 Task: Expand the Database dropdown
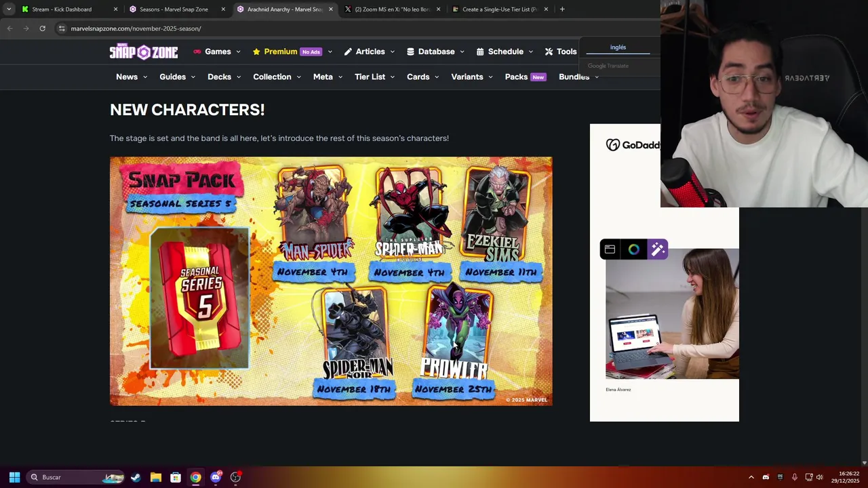coord(462,52)
